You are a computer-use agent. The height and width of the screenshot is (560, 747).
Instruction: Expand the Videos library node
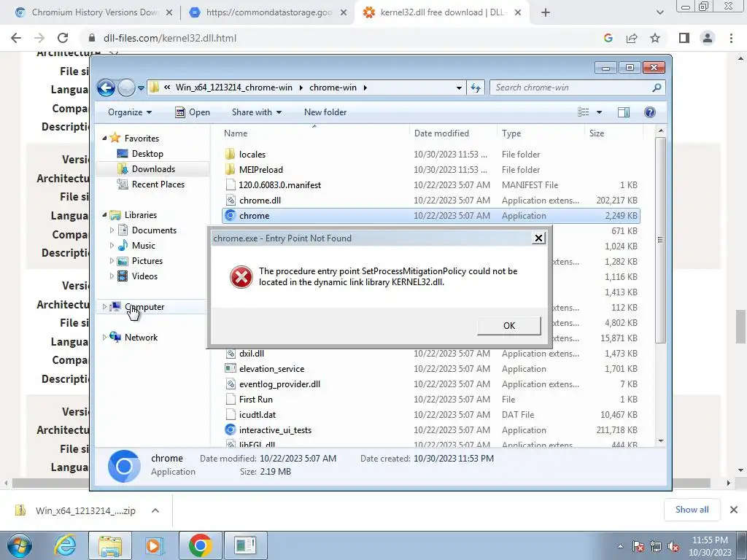click(112, 276)
